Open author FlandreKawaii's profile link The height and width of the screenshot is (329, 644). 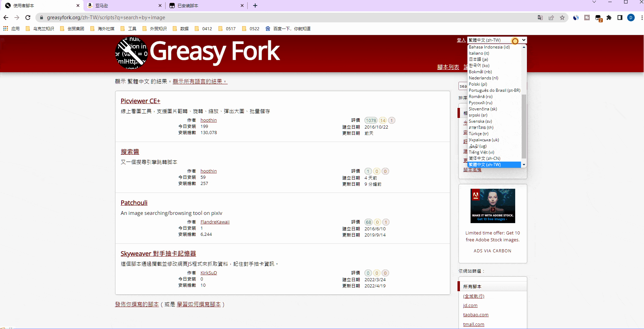[x=215, y=222]
